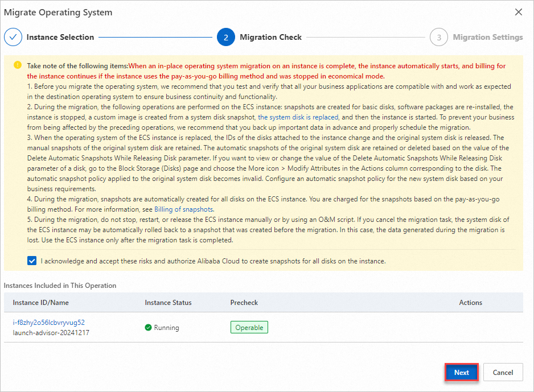The width and height of the screenshot is (534, 392).
Task: Select the Instance Selection step label
Action: point(60,37)
